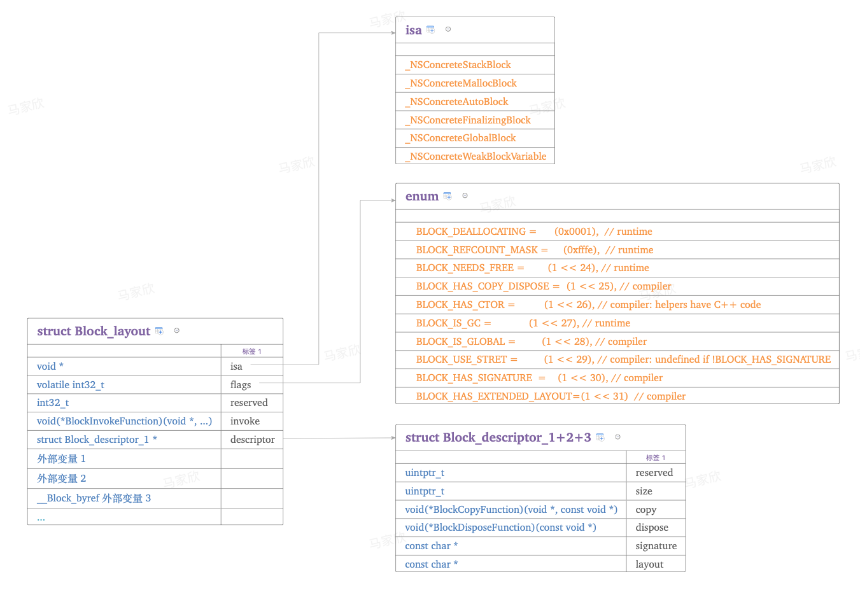Select the __Block_byref 外部变量 3 row

point(94,498)
